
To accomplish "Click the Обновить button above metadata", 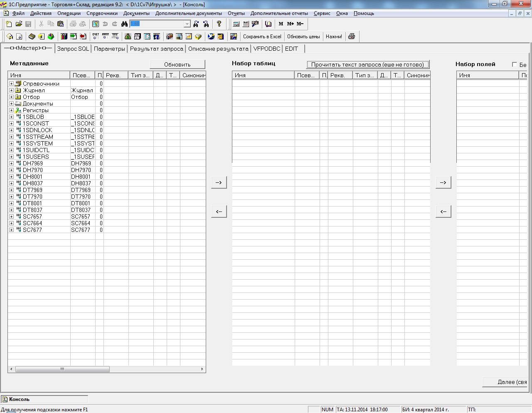I will click(177, 64).
